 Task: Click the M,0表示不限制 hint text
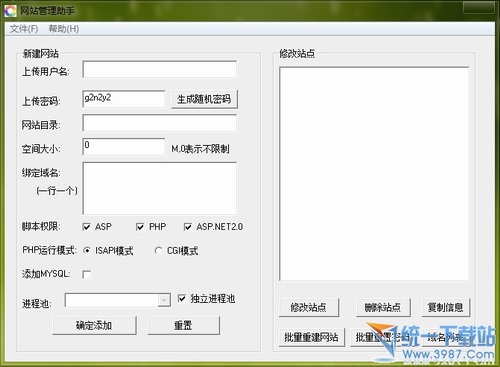coord(200,149)
